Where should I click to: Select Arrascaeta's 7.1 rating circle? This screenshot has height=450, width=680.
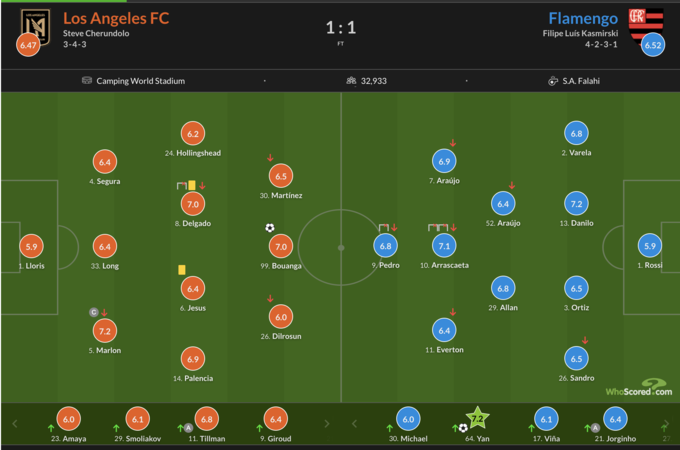444,245
